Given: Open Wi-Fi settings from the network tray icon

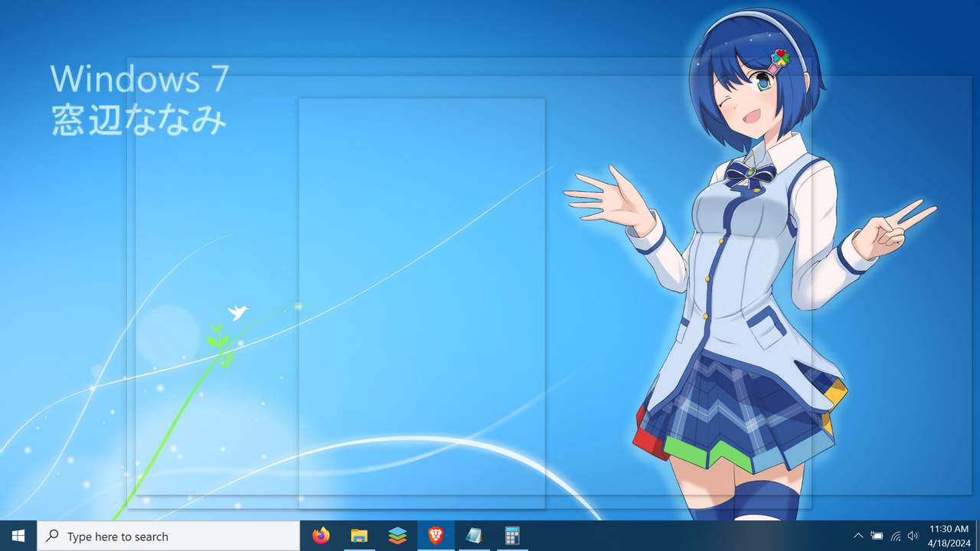Looking at the screenshot, I should [x=894, y=536].
